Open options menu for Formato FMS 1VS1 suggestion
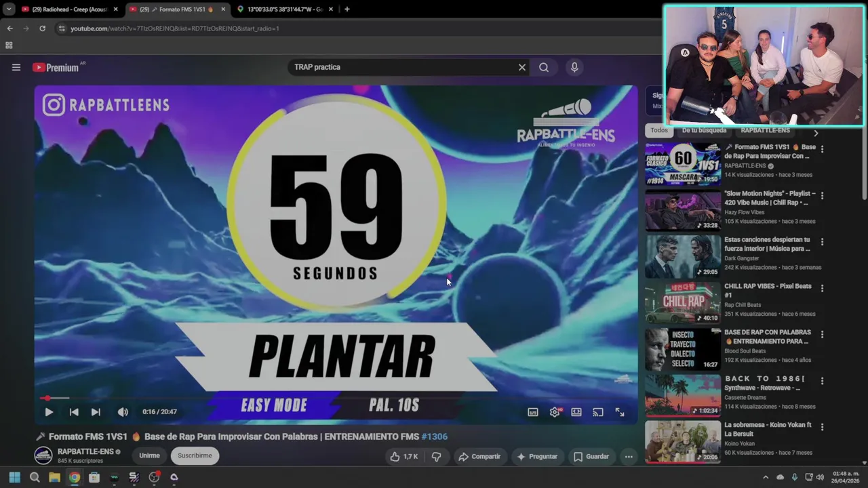The height and width of the screenshot is (488, 868). pyautogui.click(x=822, y=148)
